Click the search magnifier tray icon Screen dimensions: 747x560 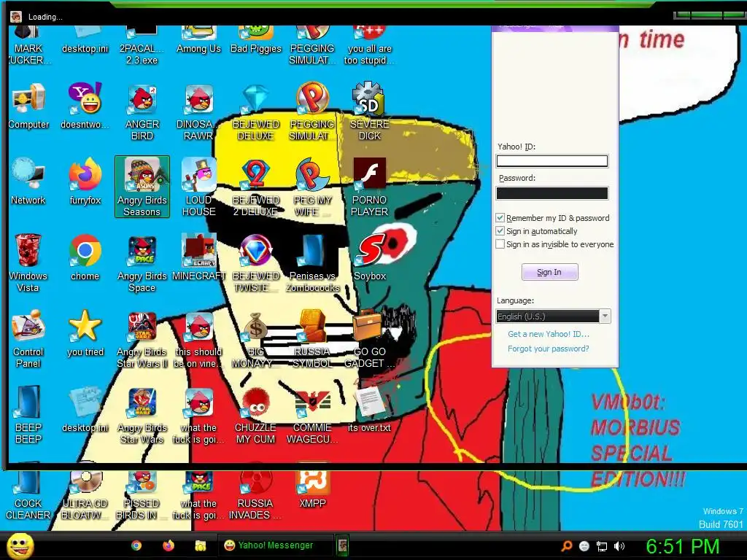pos(566,546)
